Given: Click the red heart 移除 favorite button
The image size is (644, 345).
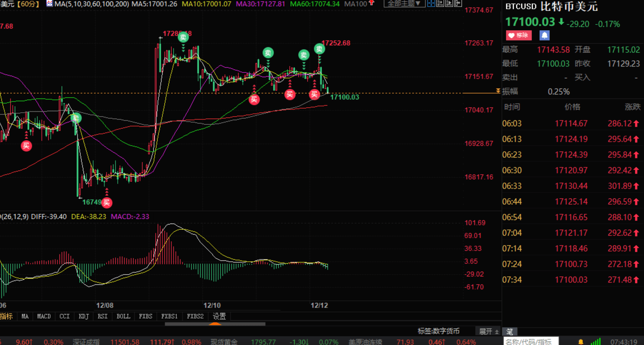Looking at the screenshot, I should [x=519, y=35].
